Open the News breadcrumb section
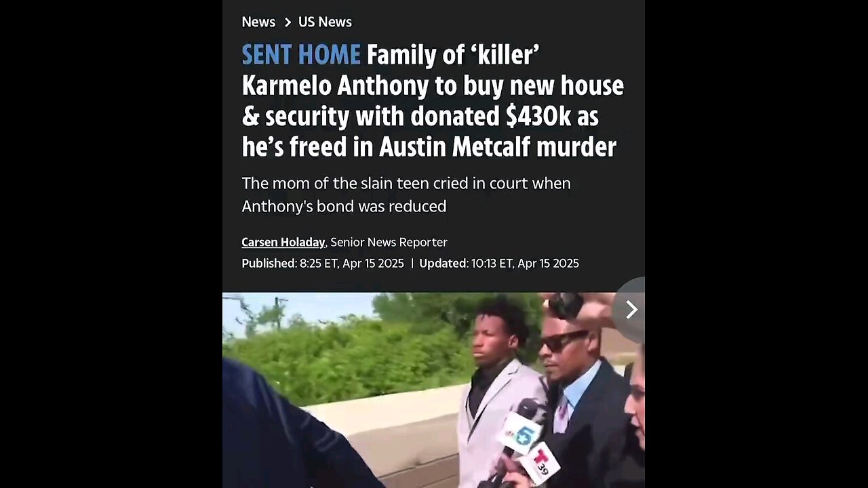Image resolution: width=868 pixels, height=488 pixels. 258,22
